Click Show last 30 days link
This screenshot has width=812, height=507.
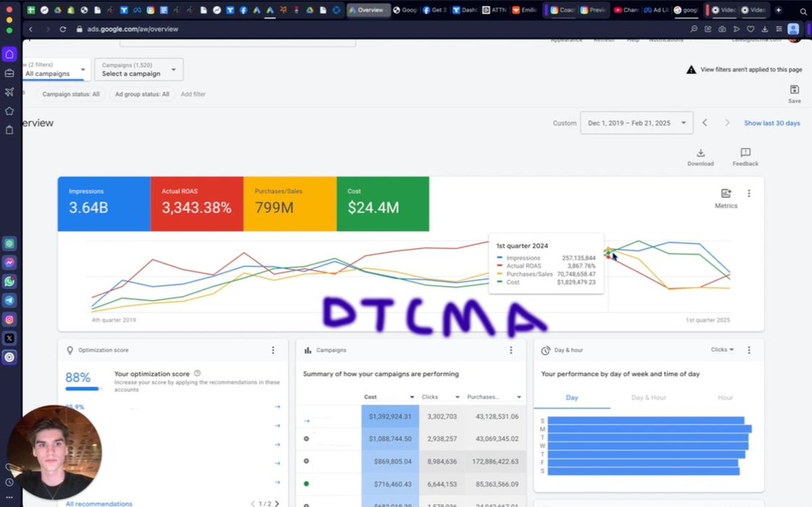[771, 123]
